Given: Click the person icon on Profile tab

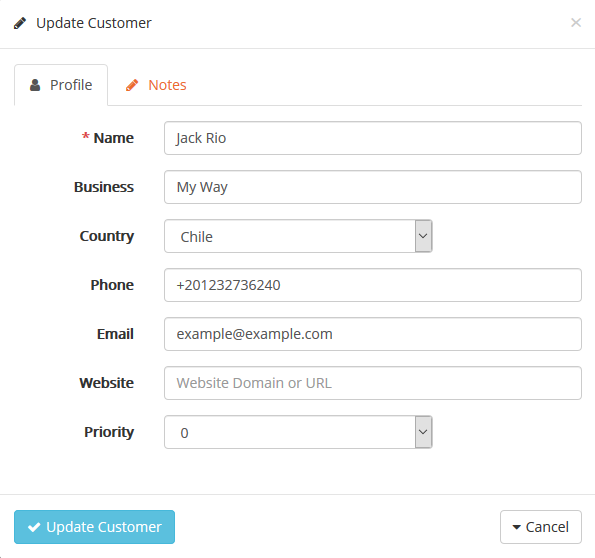Looking at the screenshot, I should (35, 85).
